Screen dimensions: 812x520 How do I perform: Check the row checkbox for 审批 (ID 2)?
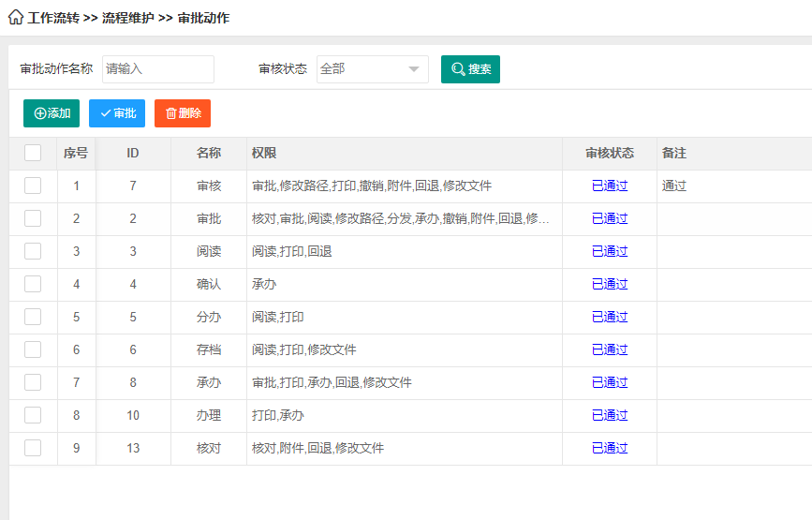[x=33, y=218]
